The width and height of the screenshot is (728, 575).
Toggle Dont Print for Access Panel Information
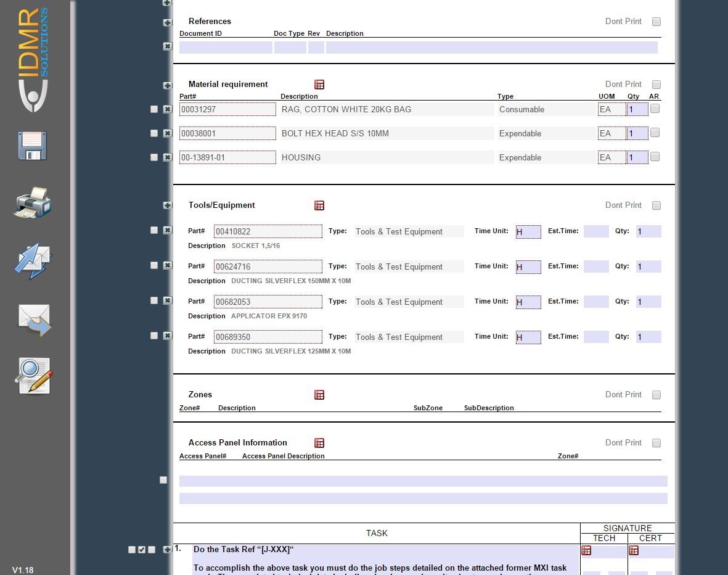[656, 443]
